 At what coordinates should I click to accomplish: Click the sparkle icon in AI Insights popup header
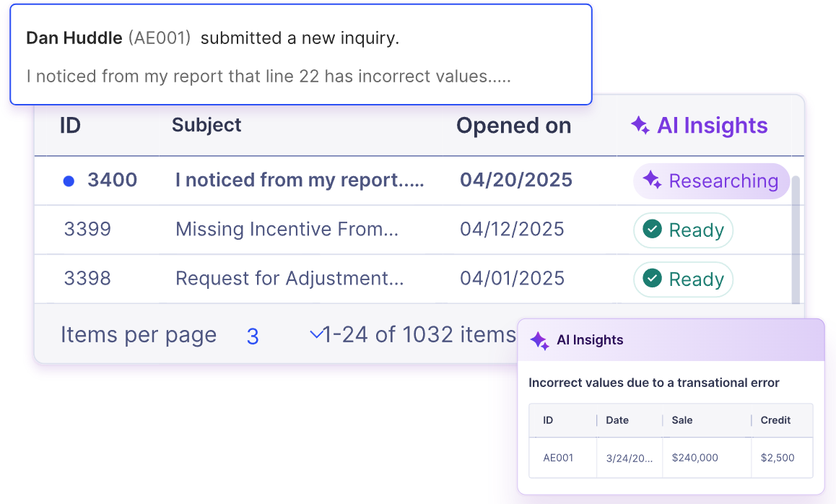pos(539,340)
